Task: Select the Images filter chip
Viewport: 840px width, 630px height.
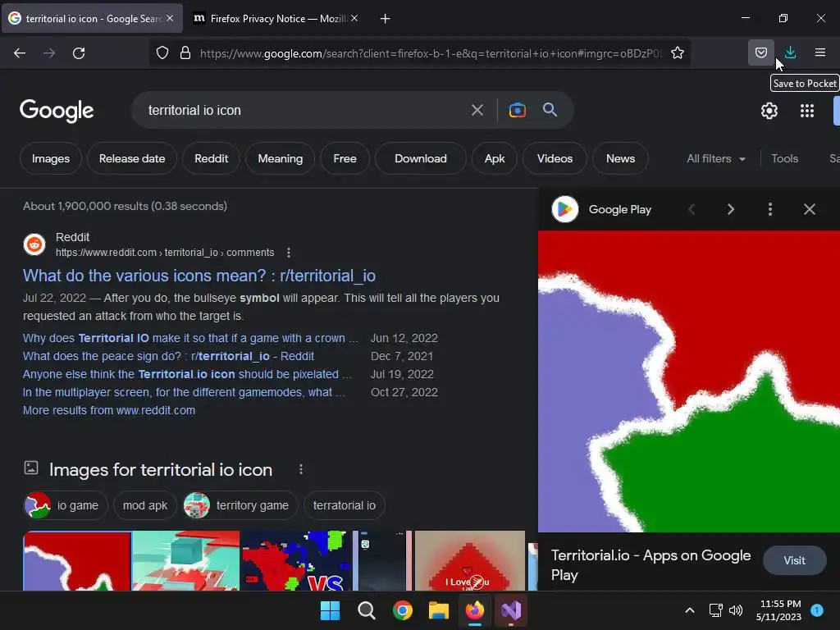Action: (50, 158)
